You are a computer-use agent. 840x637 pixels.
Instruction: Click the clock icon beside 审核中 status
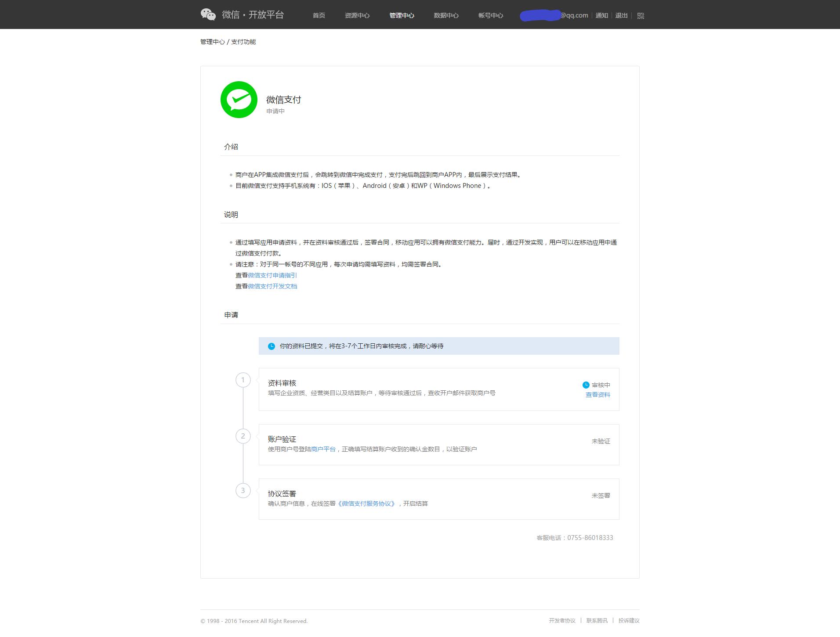(586, 385)
